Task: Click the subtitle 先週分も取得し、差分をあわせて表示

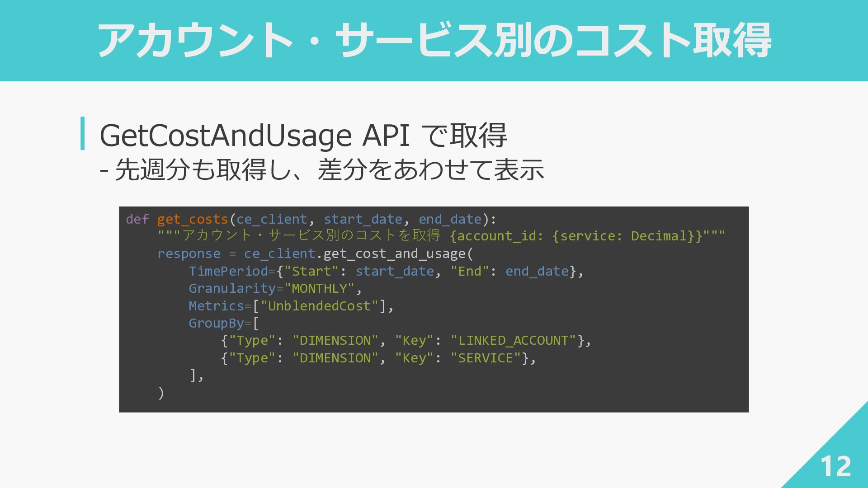Action: [322, 170]
